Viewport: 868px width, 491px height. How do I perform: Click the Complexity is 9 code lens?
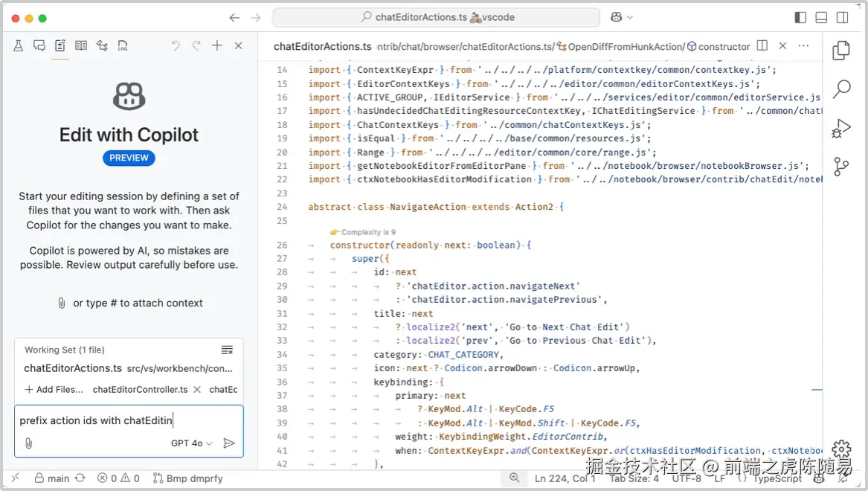363,232
